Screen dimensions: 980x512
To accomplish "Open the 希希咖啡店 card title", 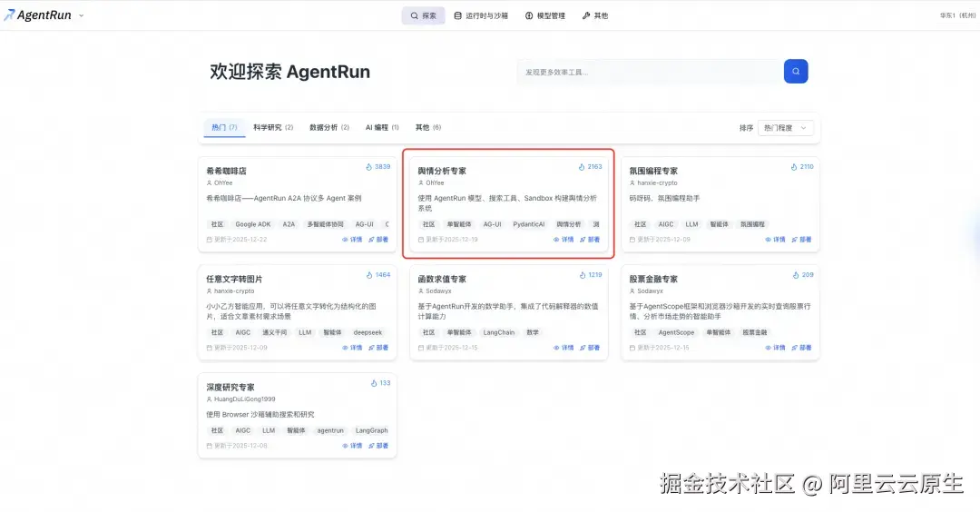I will (x=226, y=171).
